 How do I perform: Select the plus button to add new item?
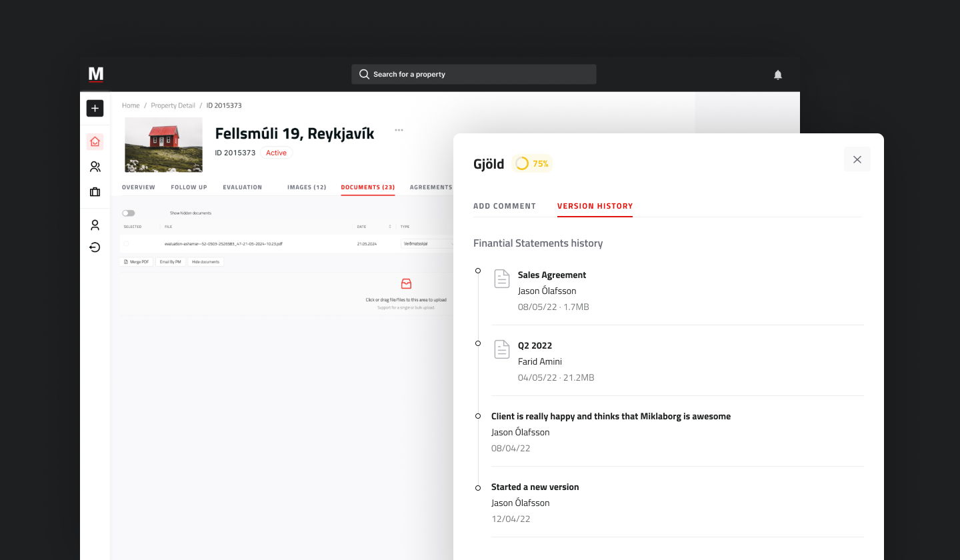[x=95, y=108]
